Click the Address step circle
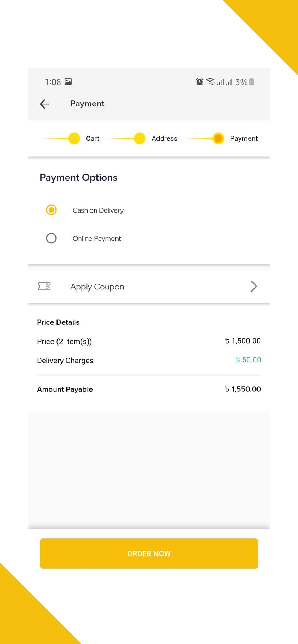Image resolution: width=298 pixels, height=644 pixels. click(x=139, y=138)
